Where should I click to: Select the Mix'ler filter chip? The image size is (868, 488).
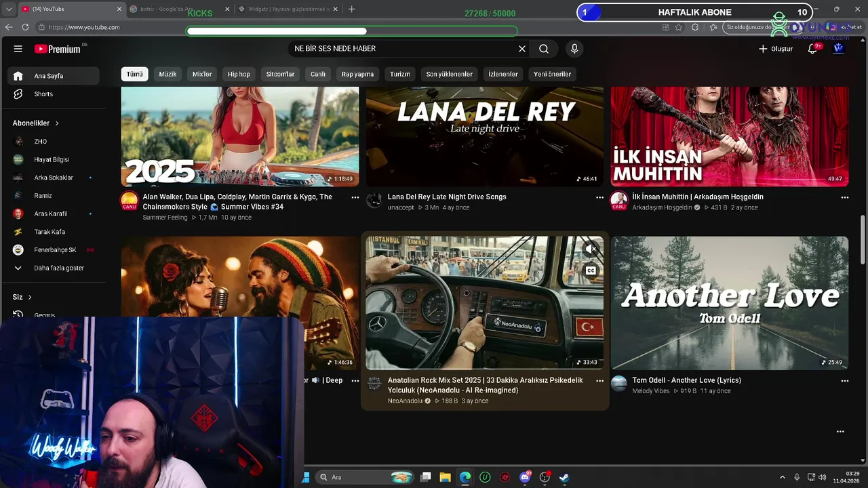tap(202, 74)
